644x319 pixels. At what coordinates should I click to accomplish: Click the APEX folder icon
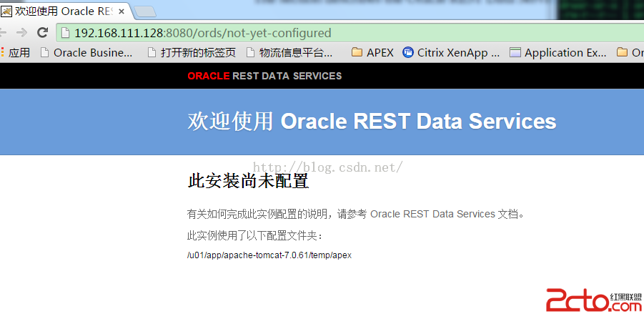point(357,53)
